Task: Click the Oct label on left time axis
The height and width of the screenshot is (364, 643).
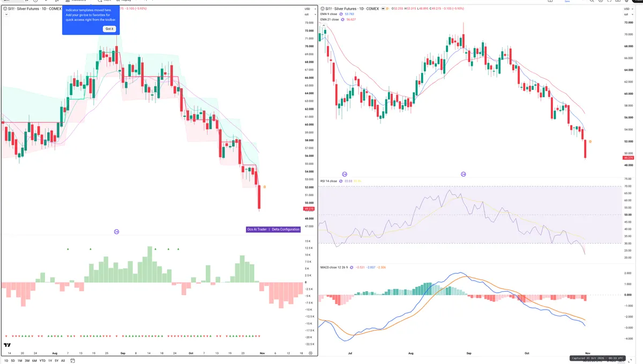Action: click(x=191, y=353)
